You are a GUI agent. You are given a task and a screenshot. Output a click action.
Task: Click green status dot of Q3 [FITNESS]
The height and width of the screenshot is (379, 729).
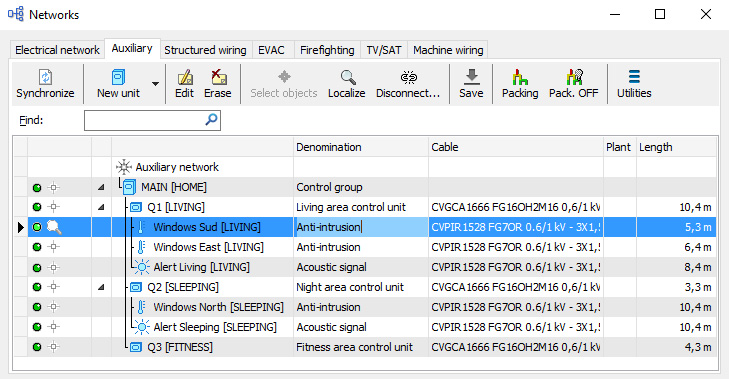(x=37, y=347)
